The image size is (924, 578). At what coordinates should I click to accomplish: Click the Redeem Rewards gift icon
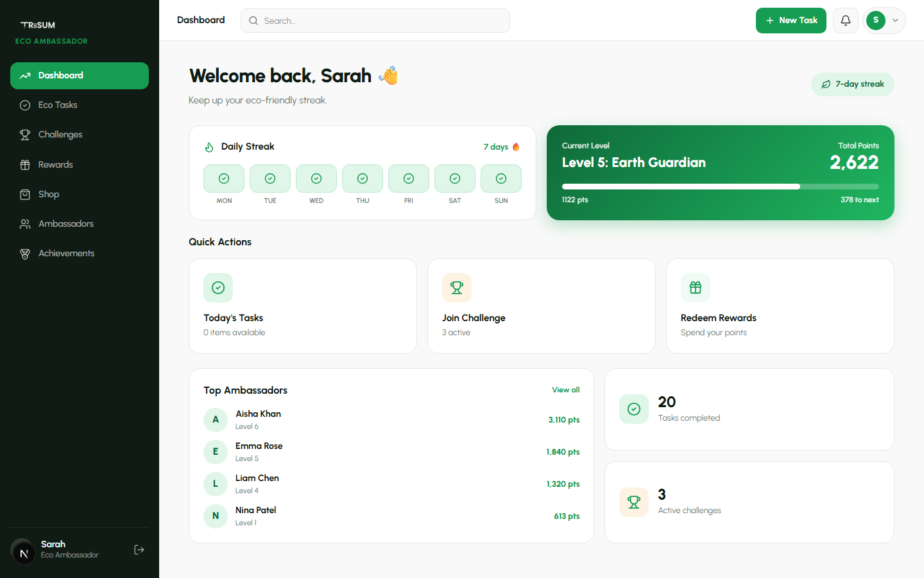coord(696,288)
